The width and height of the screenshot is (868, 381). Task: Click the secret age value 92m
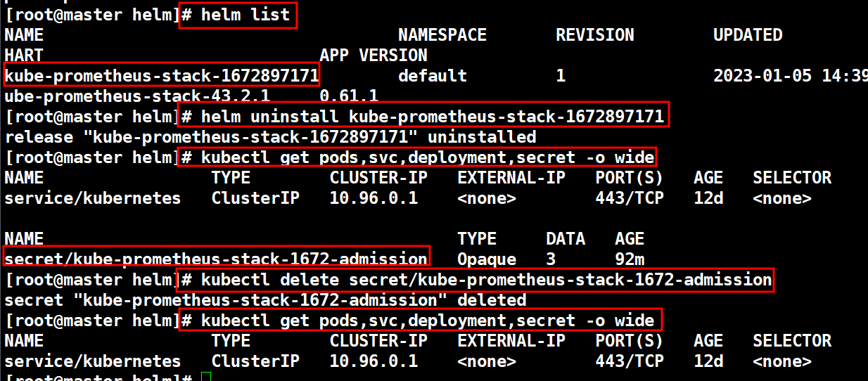[629, 259]
